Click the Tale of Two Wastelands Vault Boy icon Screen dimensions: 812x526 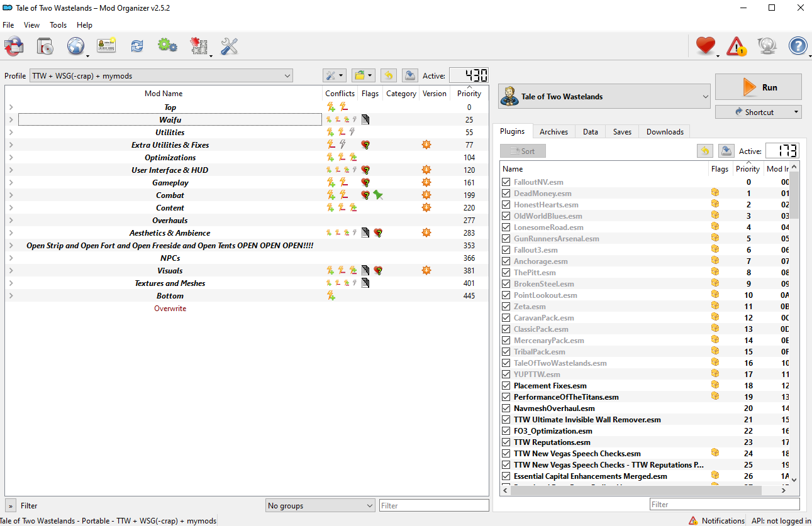point(509,96)
